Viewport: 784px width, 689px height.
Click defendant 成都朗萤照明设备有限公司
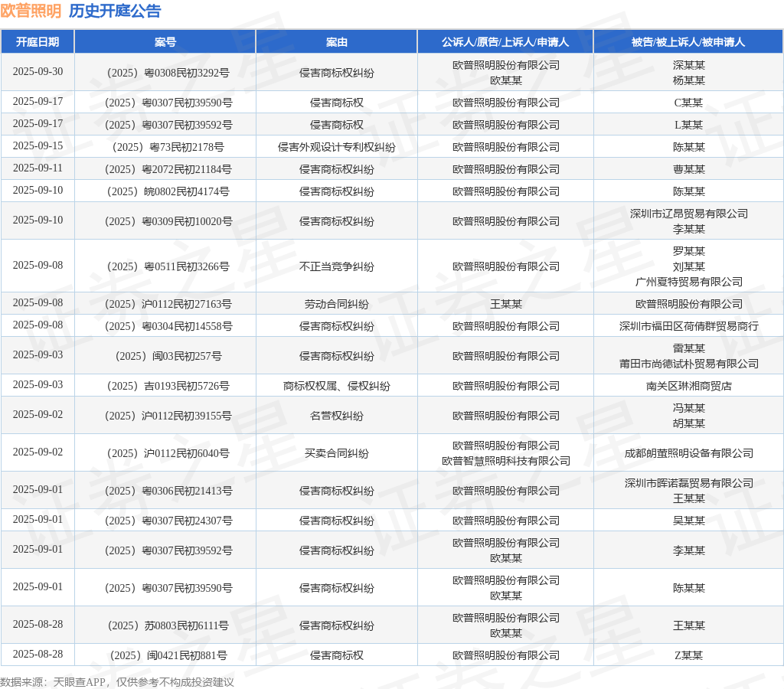689,453
